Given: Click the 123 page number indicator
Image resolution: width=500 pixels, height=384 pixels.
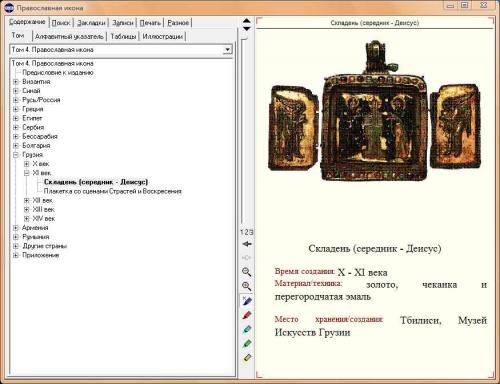Looking at the screenshot, I should click(x=247, y=232).
